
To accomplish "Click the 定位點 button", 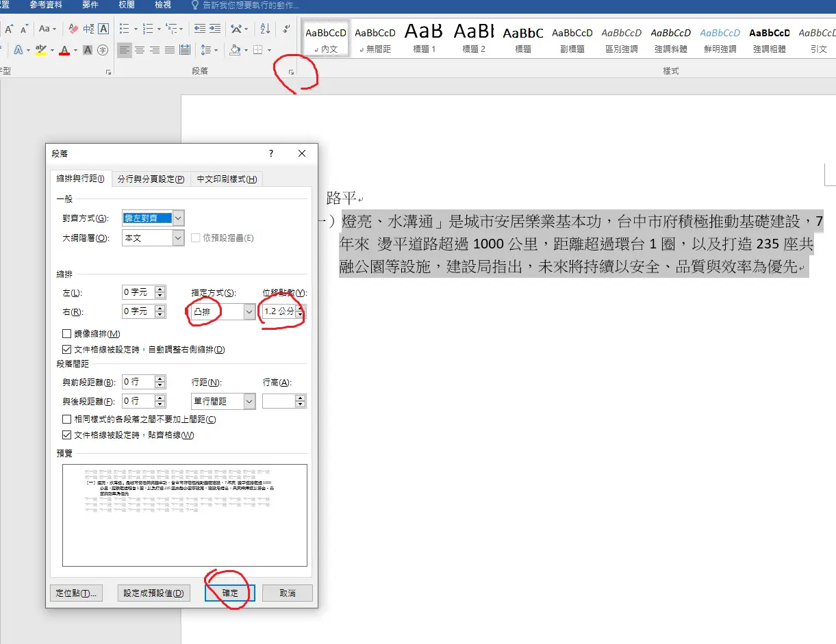I will pyautogui.click(x=76, y=593).
